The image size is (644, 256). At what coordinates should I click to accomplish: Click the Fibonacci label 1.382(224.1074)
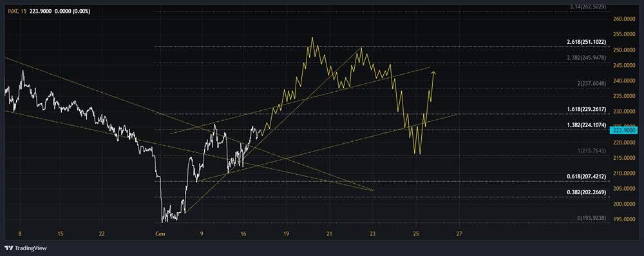(x=587, y=124)
